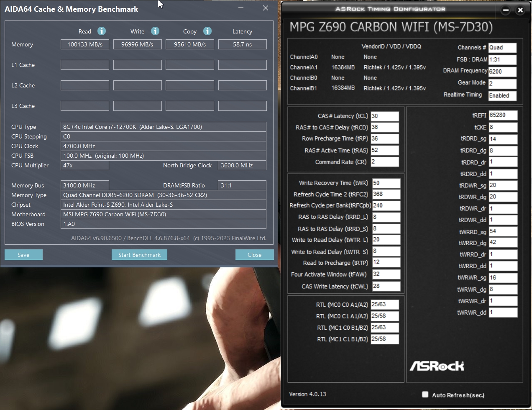This screenshot has width=532, height=410.
Task: Select the Memory Copy value 95610 MB/s
Action: point(190,44)
